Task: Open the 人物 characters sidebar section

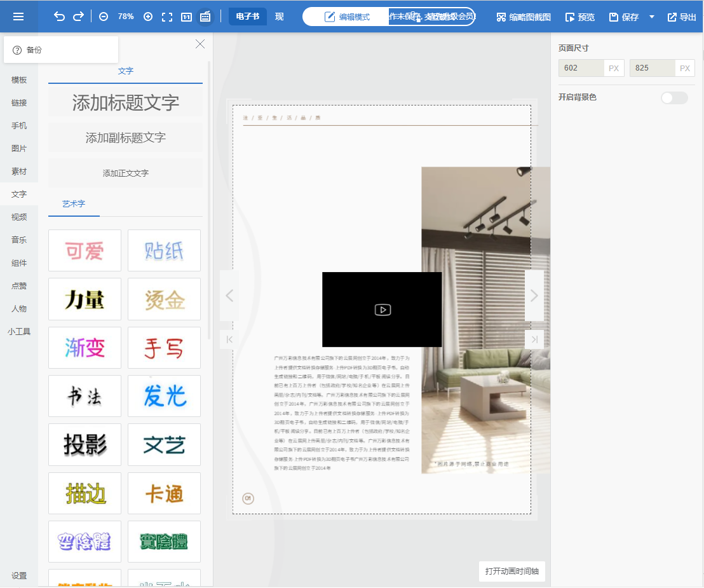Action: click(19, 309)
